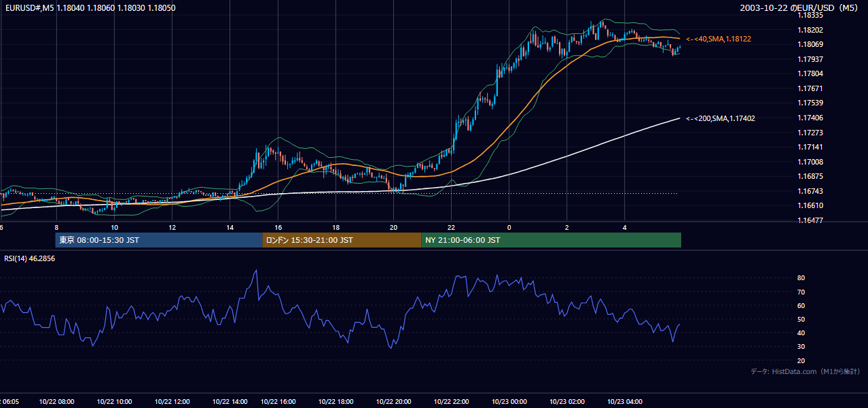Click the RSI(14) 46.2856 indicator label
This screenshot has height=408, width=868.
[30, 258]
